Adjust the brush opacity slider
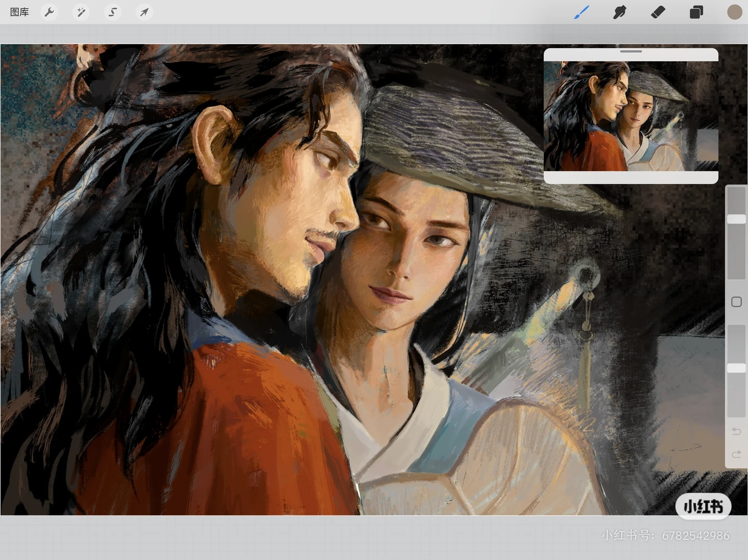Viewport: 748px width, 560px height. (x=736, y=371)
